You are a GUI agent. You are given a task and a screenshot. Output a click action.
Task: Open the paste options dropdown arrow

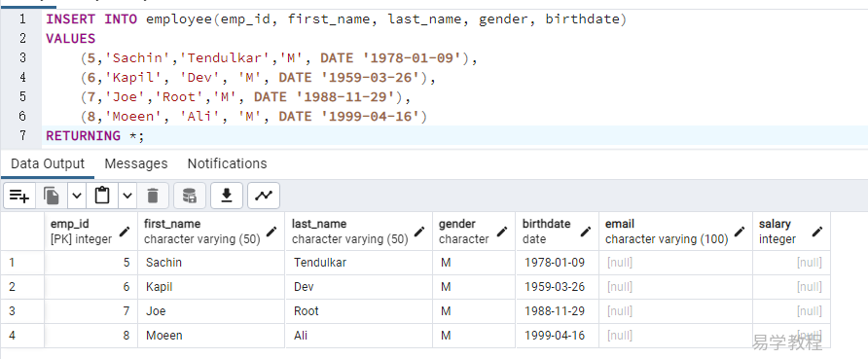pyautogui.click(x=127, y=196)
